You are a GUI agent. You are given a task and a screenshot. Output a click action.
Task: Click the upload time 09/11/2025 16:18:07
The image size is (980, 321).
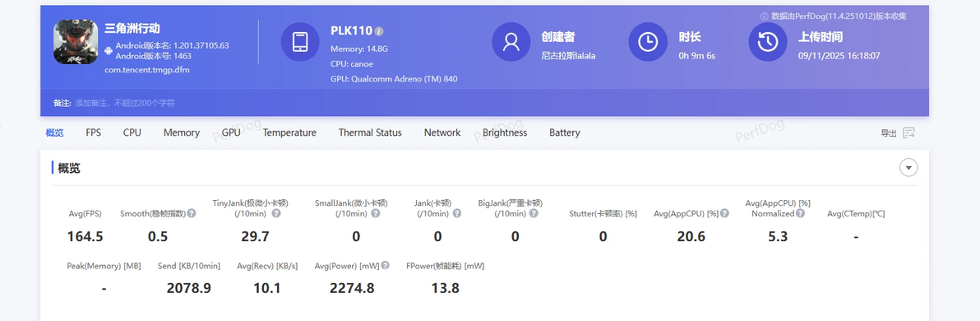pyautogui.click(x=839, y=56)
